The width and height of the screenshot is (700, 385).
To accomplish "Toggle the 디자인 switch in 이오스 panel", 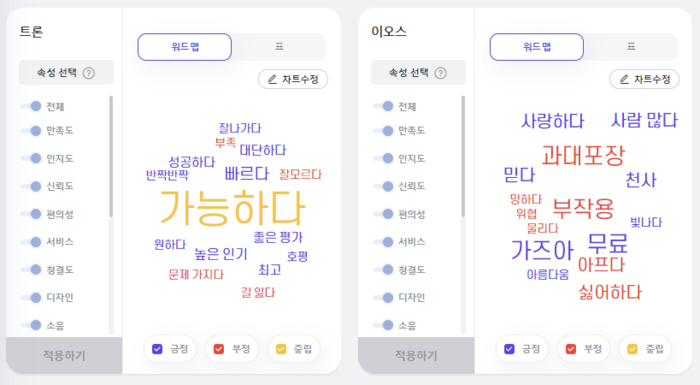I will [x=383, y=297].
